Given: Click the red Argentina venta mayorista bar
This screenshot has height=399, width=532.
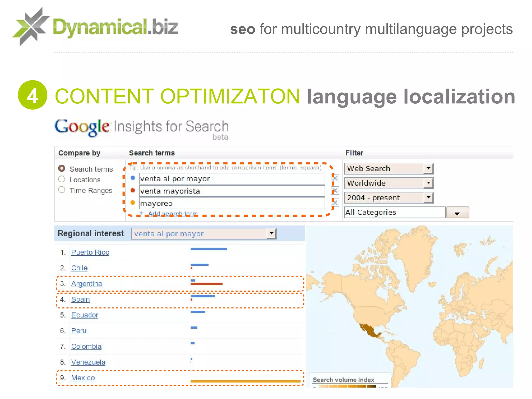Looking at the screenshot, I should tap(207, 284).
